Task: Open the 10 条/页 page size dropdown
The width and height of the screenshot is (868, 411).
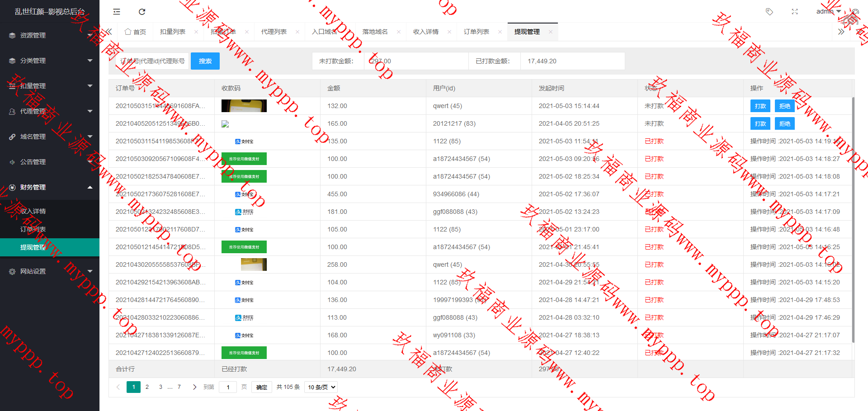Action: click(321, 387)
